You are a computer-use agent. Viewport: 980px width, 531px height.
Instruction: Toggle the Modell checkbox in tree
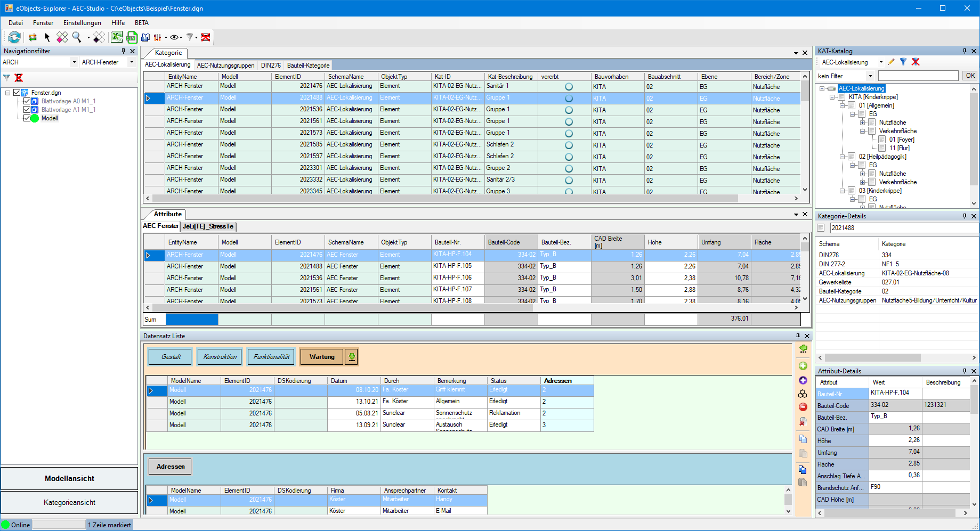click(x=27, y=118)
